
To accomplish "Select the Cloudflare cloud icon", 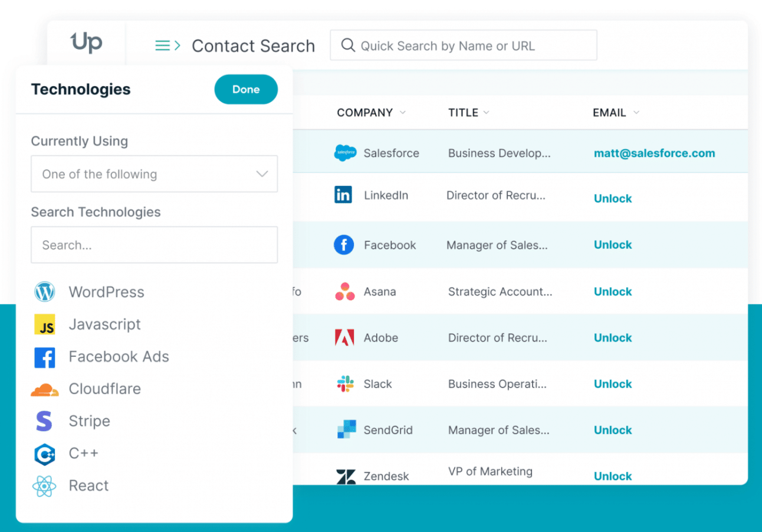I will click(x=45, y=390).
